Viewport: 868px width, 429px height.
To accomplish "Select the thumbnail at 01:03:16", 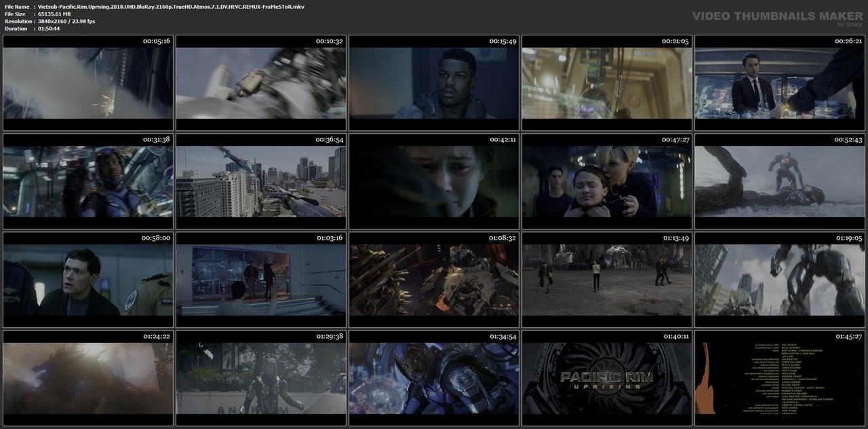I will click(x=261, y=278).
